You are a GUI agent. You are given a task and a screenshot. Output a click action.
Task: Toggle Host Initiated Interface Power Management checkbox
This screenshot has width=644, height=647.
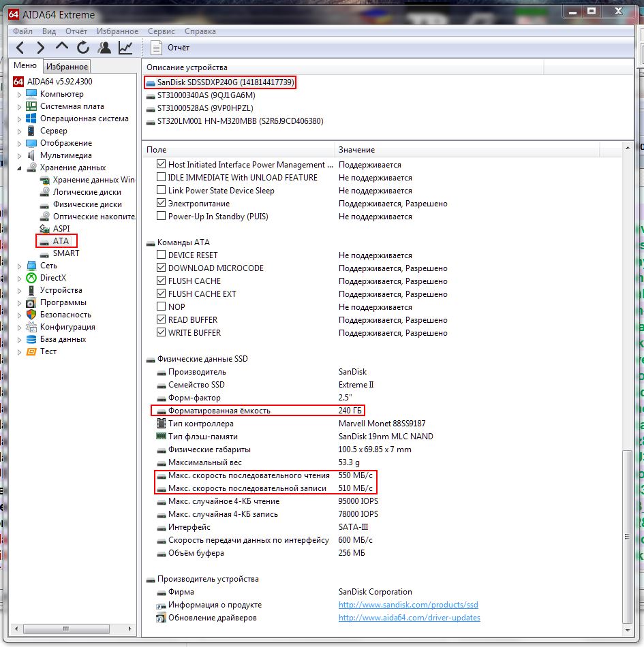click(x=161, y=164)
